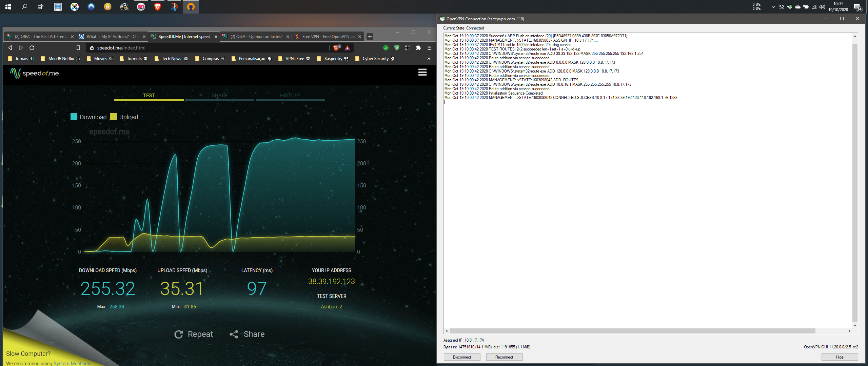Toggle Download series in chart legend
Image resolution: width=868 pixels, height=366 pixels.
tap(89, 117)
